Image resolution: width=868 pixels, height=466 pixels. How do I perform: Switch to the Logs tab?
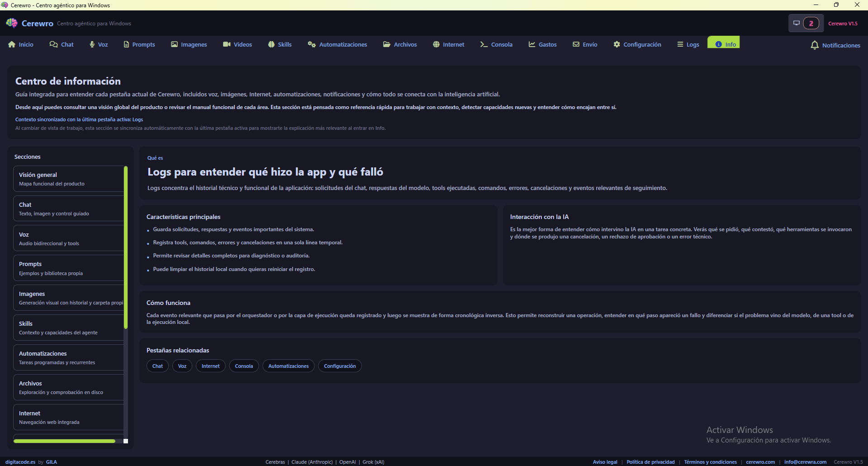point(688,44)
